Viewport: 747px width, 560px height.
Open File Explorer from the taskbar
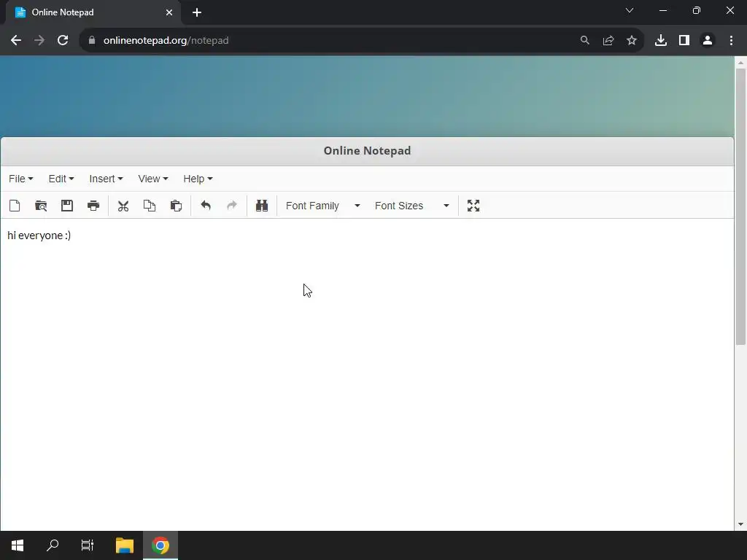click(x=125, y=545)
